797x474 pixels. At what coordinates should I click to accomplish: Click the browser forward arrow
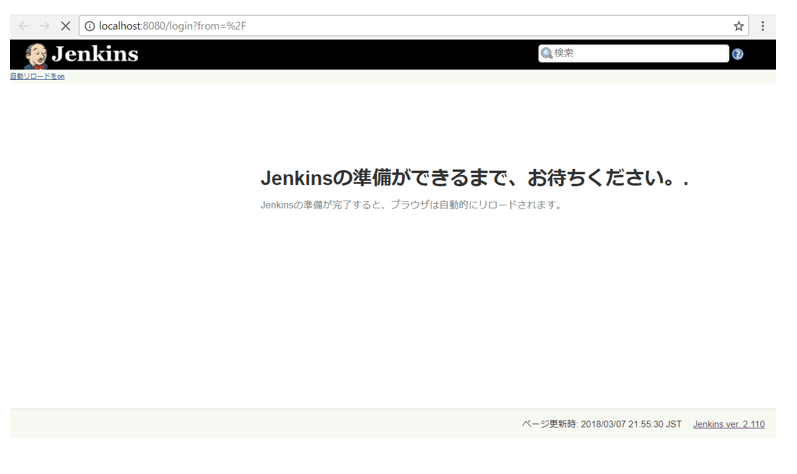[x=45, y=26]
